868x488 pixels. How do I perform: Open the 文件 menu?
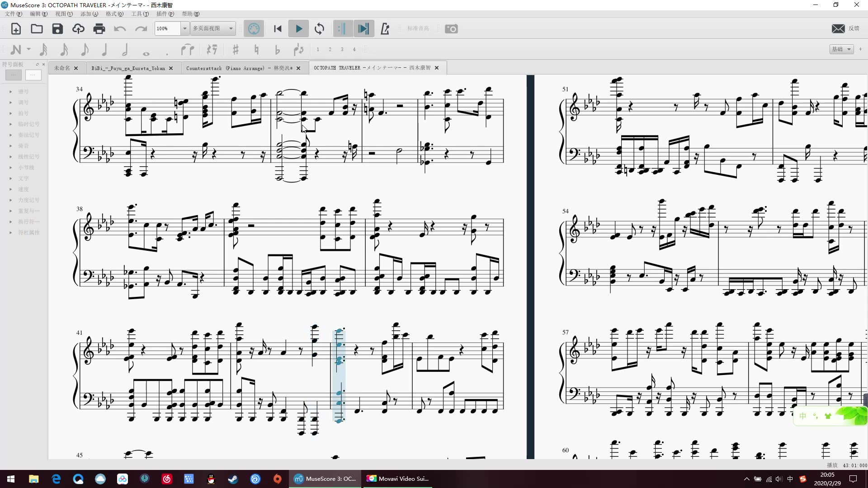[x=14, y=14]
